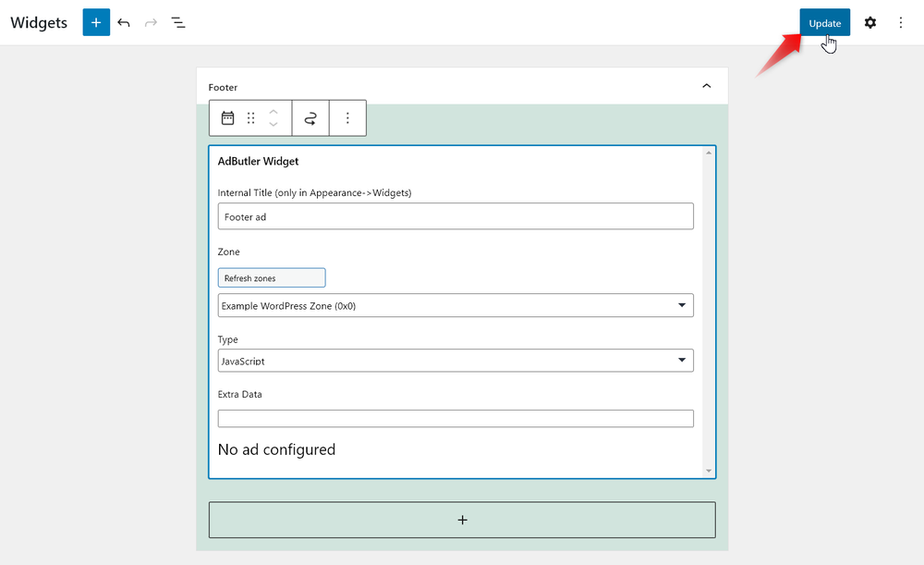Viewport: 924px width, 565px height.
Task: Open the list view outline
Action: click(178, 22)
